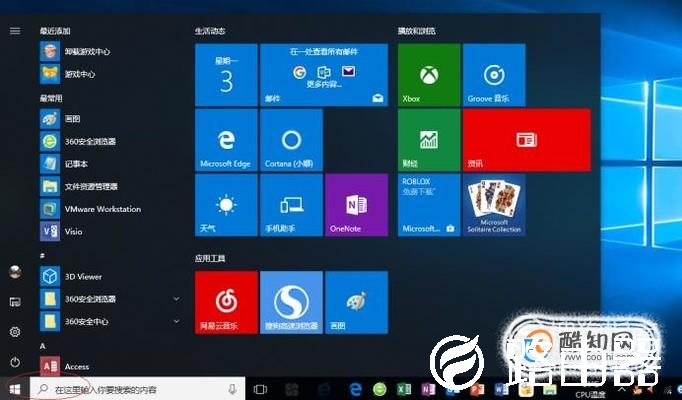The width and height of the screenshot is (682, 400).
Task: Open Settings via the gear icon
Action: pyautogui.click(x=15, y=332)
